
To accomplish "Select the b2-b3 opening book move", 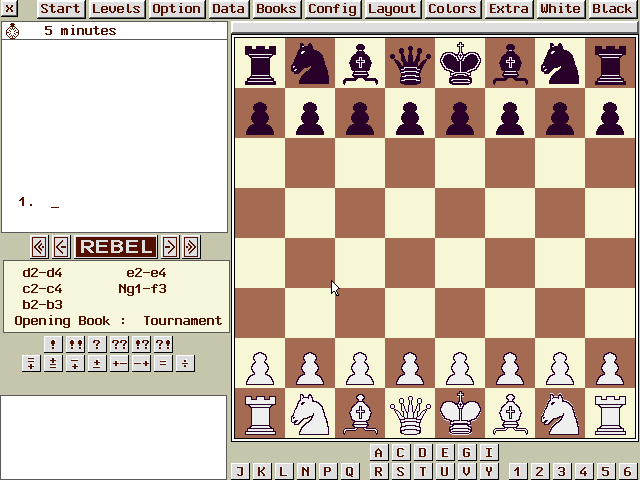I will pos(42,304).
